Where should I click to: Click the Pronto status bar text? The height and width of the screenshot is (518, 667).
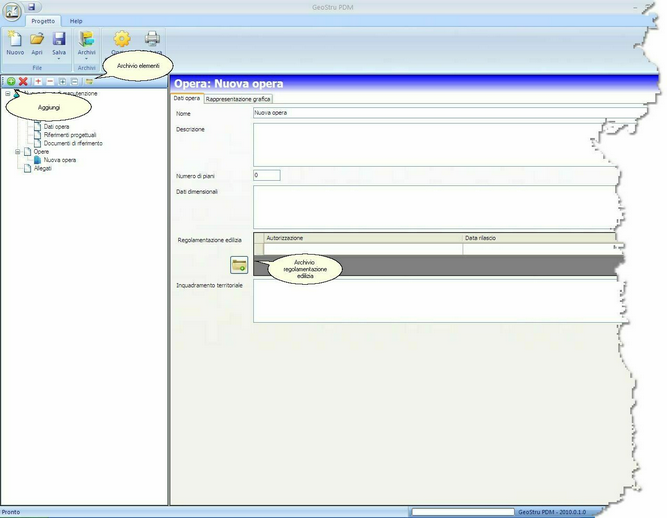[11, 512]
